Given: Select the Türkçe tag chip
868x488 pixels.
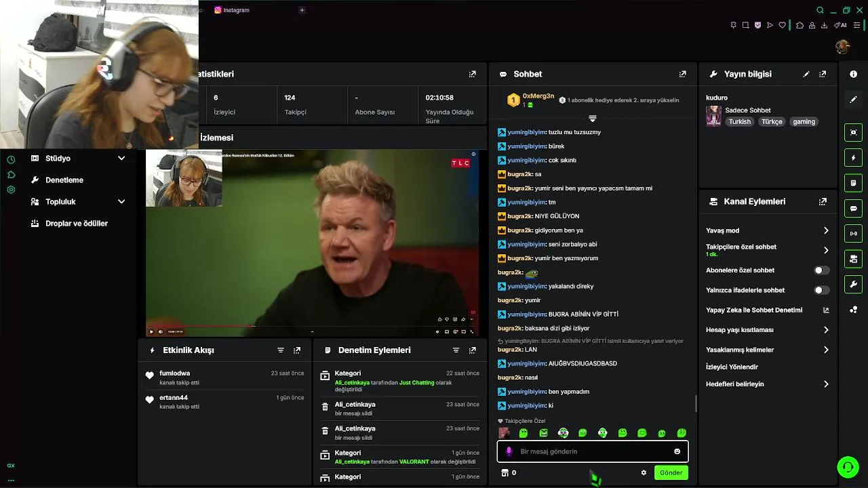Looking at the screenshot, I should click(x=772, y=122).
